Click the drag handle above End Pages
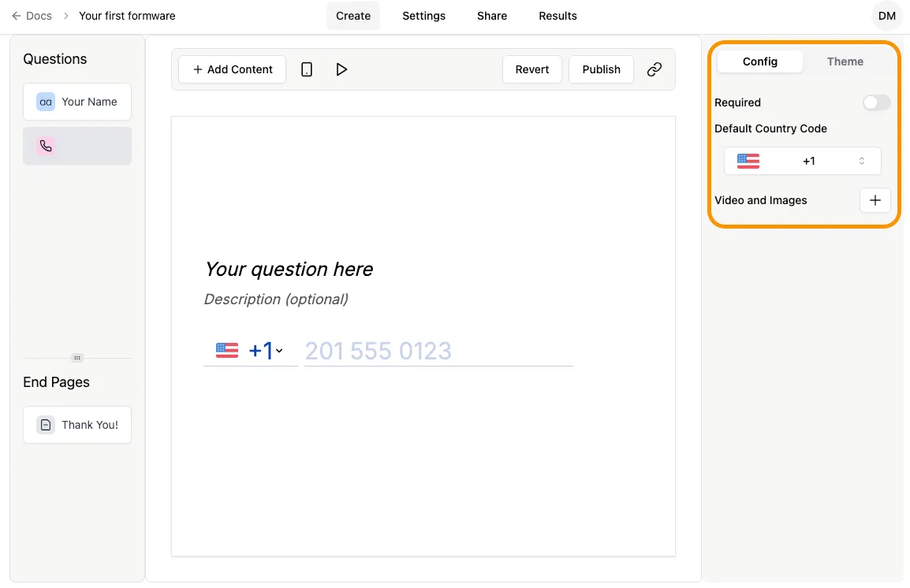 (x=76, y=357)
